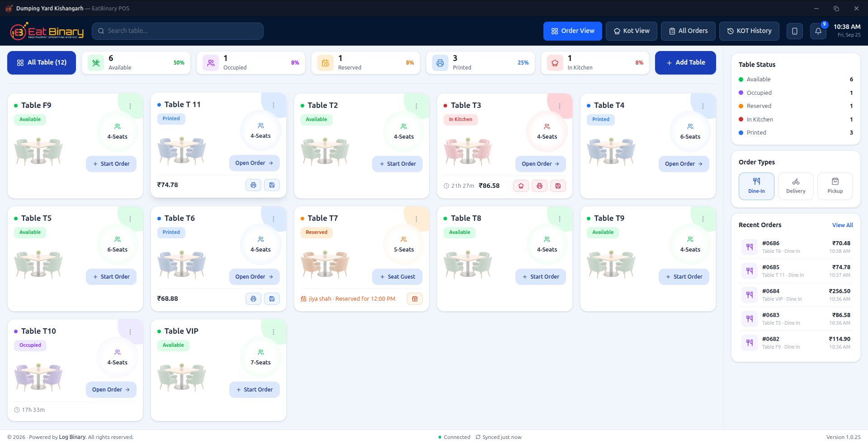Click Synced just now status indicator
The width and height of the screenshot is (868, 443).
click(x=498, y=437)
